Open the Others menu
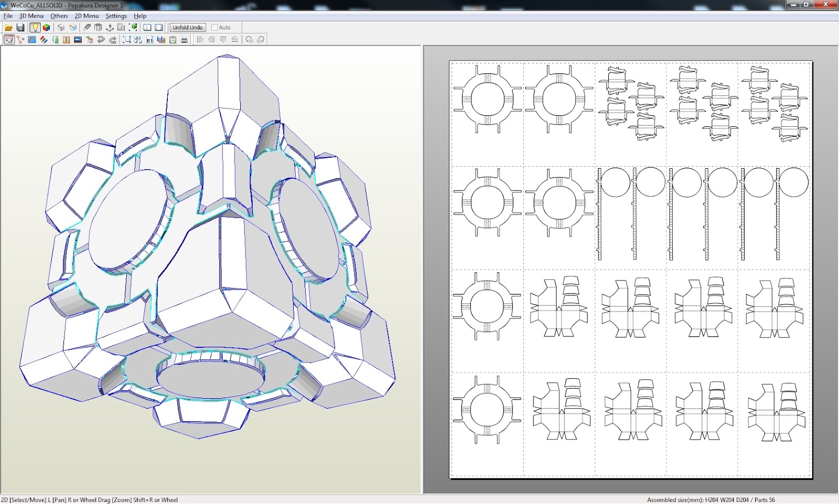The height and width of the screenshot is (504, 839). 58,16
